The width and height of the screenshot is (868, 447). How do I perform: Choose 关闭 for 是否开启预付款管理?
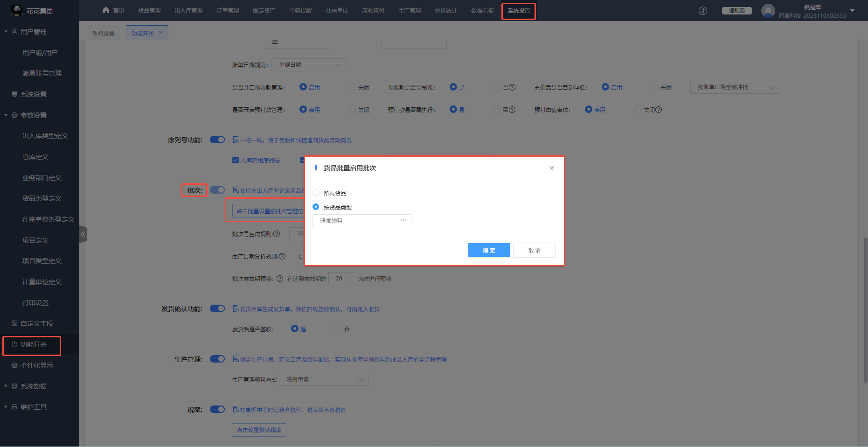[x=353, y=110]
